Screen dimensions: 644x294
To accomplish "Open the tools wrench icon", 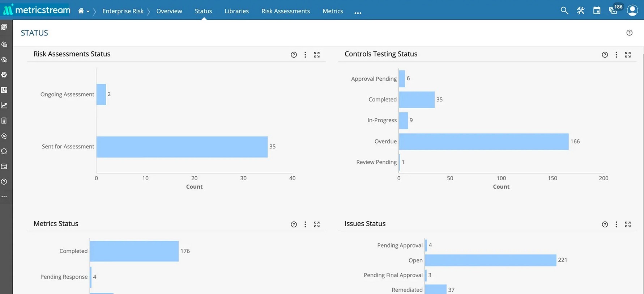I will pyautogui.click(x=580, y=10).
